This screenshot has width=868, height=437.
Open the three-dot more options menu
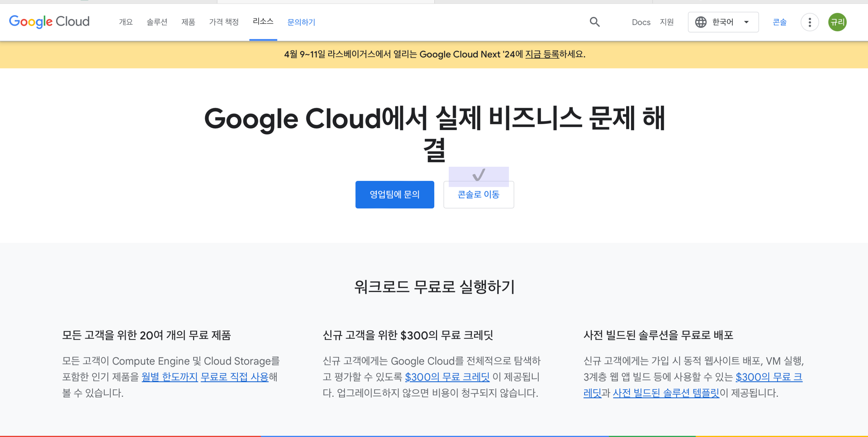809,22
